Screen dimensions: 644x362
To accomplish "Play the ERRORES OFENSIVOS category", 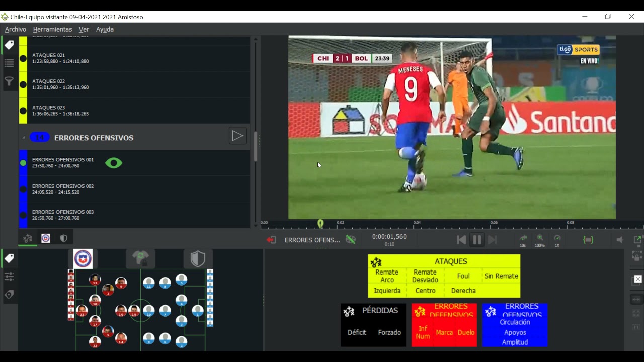I will click(x=237, y=136).
